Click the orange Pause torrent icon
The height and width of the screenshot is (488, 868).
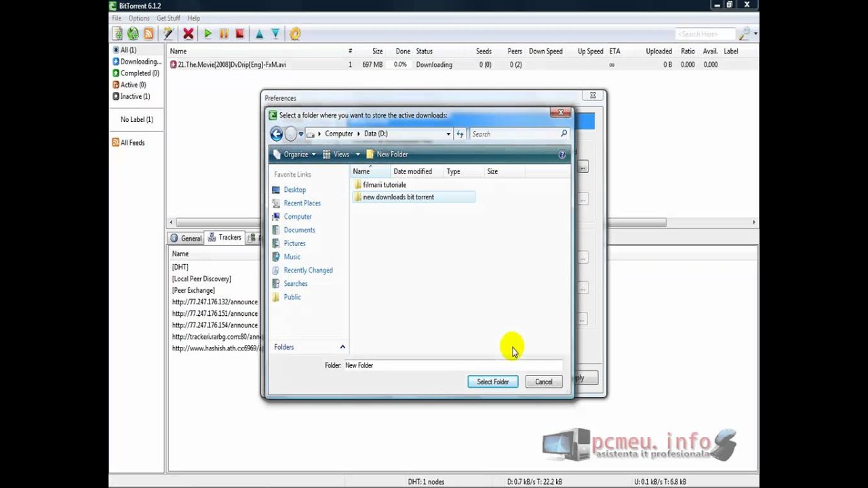click(224, 33)
